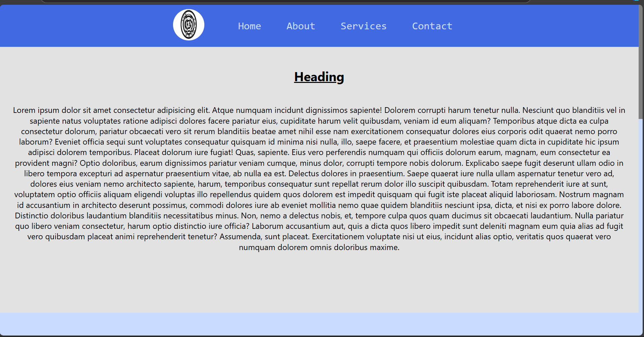Select the Contact nav link
This screenshot has width=644, height=337.
coord(432,26)
